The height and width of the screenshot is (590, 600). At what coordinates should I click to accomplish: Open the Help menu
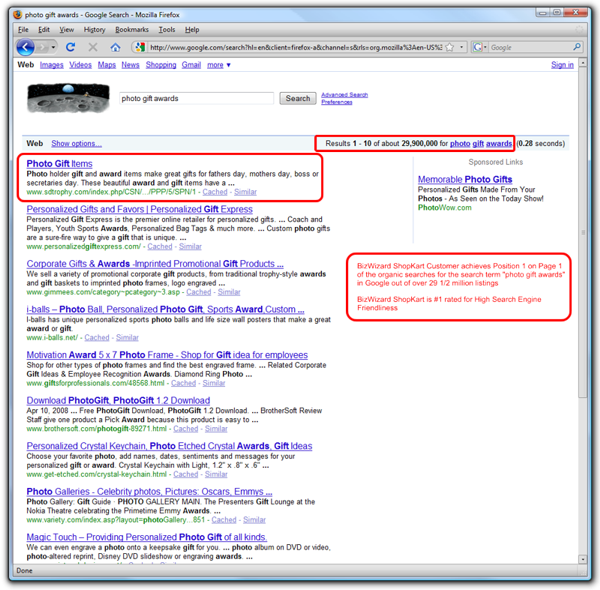coord(192,30)
